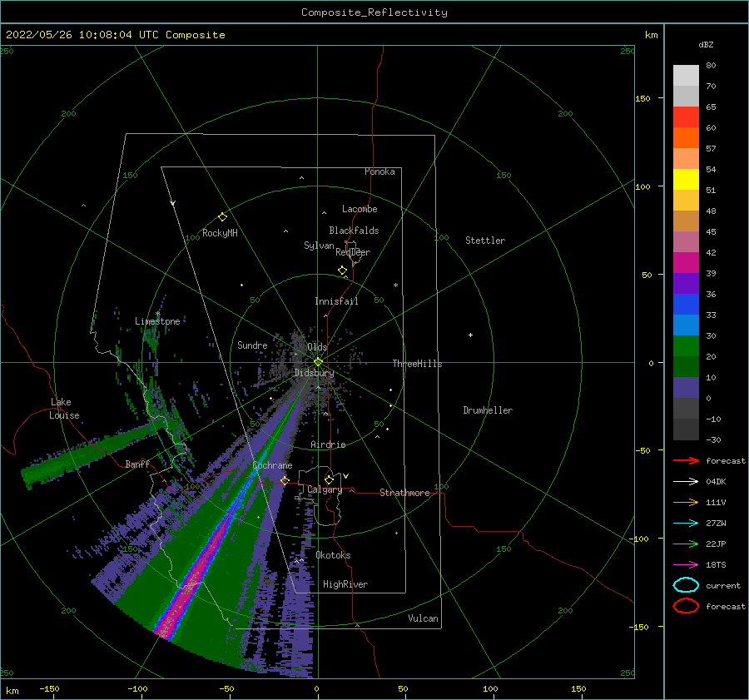Pick the red 60-65 dBZ swatch
Viewport: 749px width, 700px height.
(x=686, y=117)
